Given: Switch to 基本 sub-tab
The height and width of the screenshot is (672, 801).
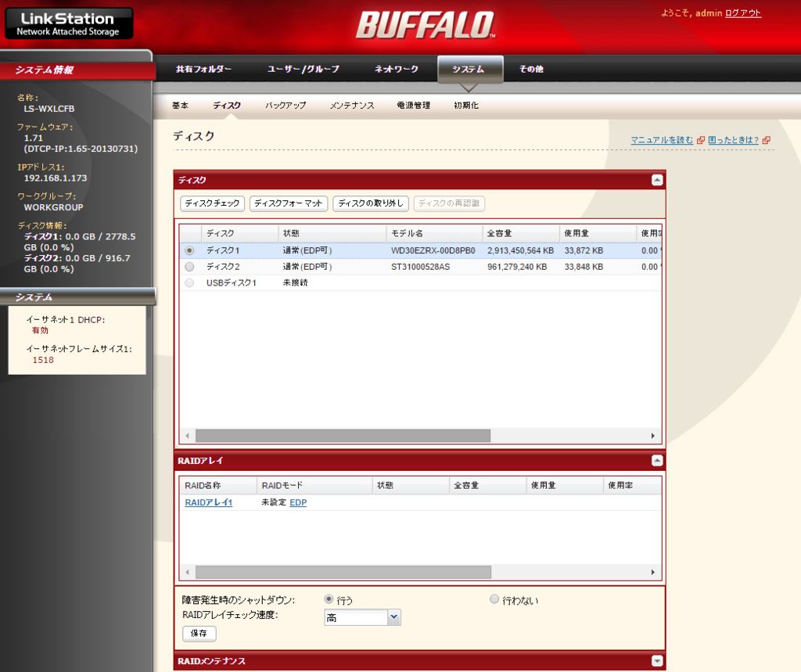Looking at the screenshot, I should (x=180, y=106).
